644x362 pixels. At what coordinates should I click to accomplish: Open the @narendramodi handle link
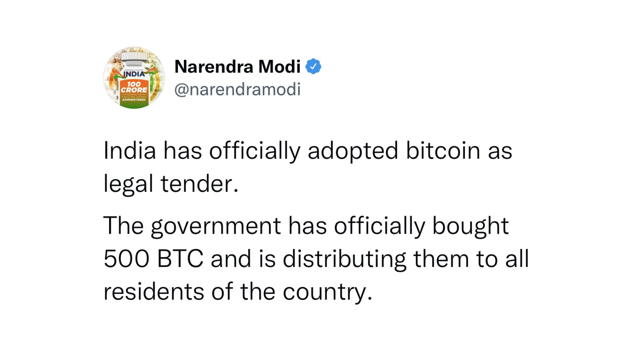tap(237, 89)
